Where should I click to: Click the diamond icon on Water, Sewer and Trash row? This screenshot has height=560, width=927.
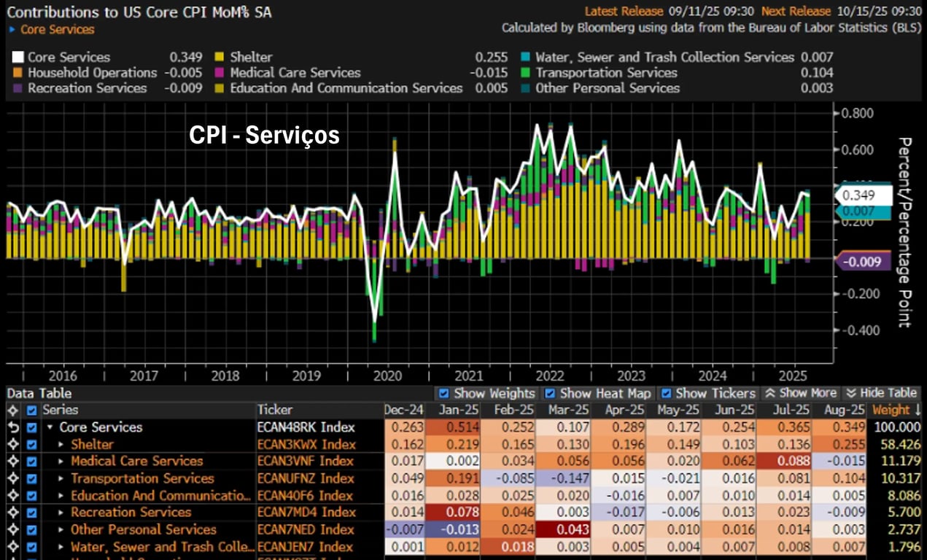coord(12,547)
